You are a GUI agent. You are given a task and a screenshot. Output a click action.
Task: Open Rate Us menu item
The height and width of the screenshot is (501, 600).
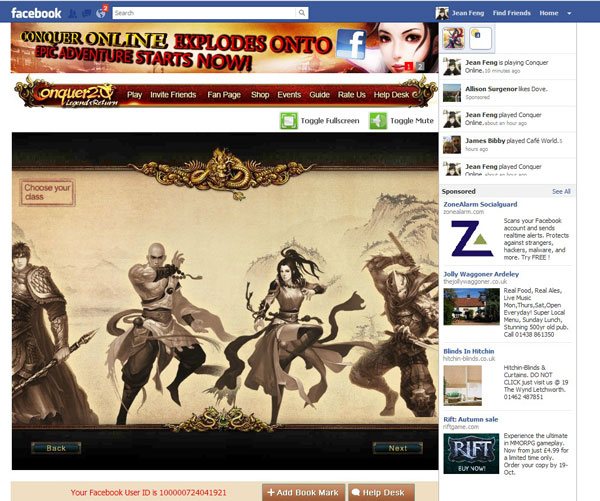352,95
